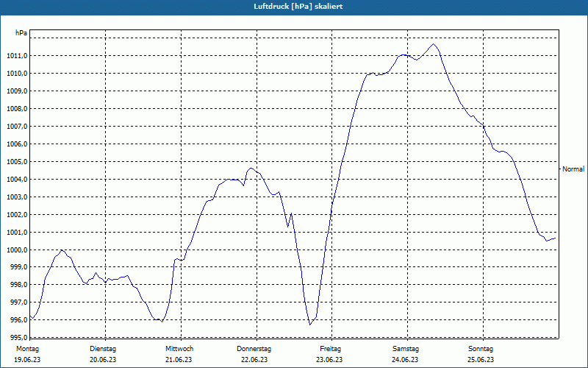
Task: Click the 'Montag' day label
Action: pos(27,349)
